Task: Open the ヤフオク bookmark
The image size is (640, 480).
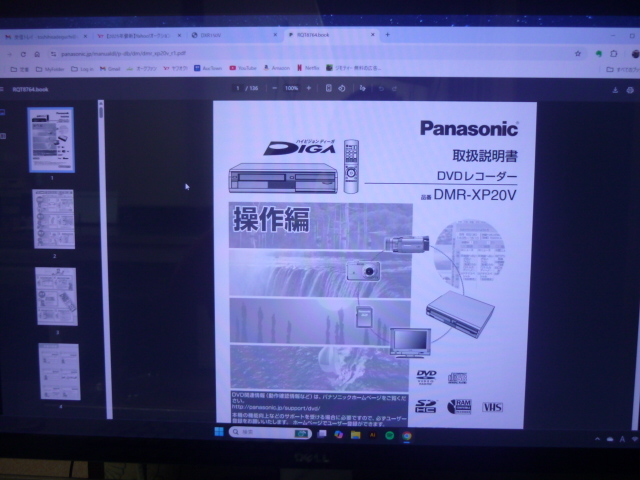Action: click(x=176, y=68)
